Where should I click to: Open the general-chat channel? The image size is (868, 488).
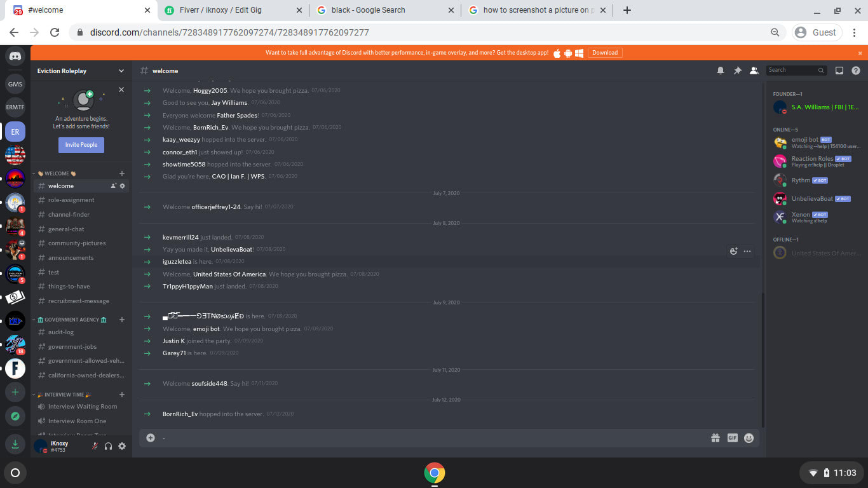[x=81, y=229]
